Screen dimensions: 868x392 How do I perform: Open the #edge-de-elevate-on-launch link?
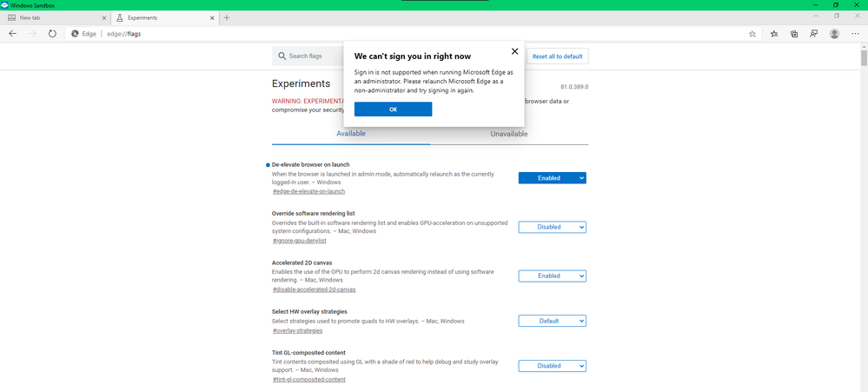tap(309, 191)
